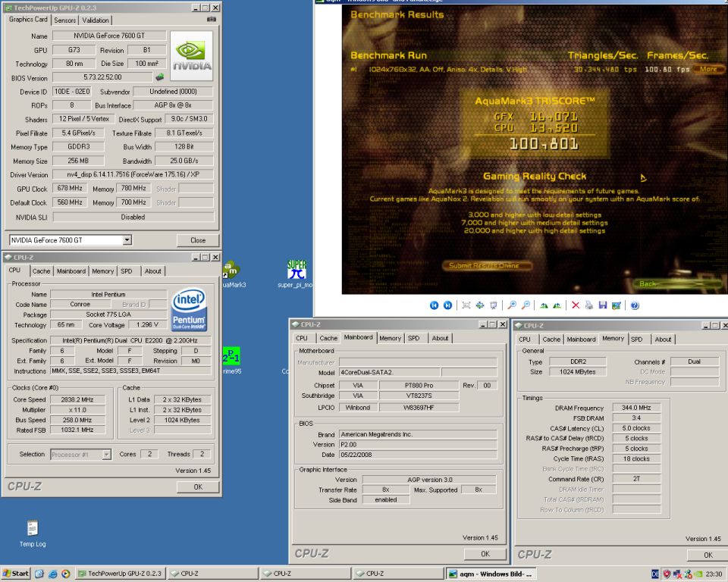Click the CAS# Latency 5.0 clocks value

[x=636, y=428]
